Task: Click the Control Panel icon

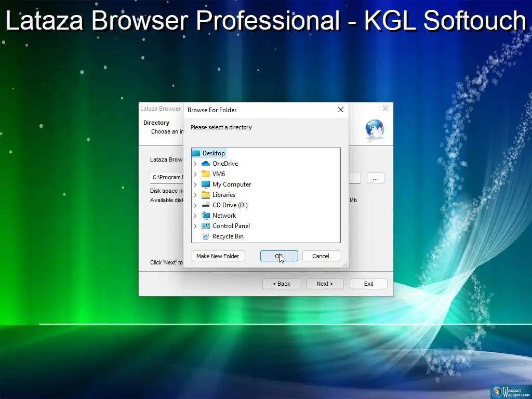Action: pyautogui.click(x=206, y=226)
